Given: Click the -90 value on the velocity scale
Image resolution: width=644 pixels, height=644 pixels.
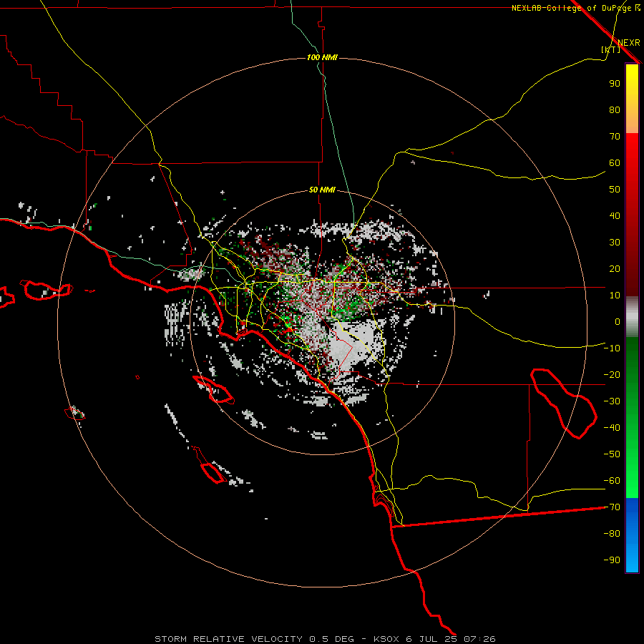Looking at the screenshot, I should 612,560.
